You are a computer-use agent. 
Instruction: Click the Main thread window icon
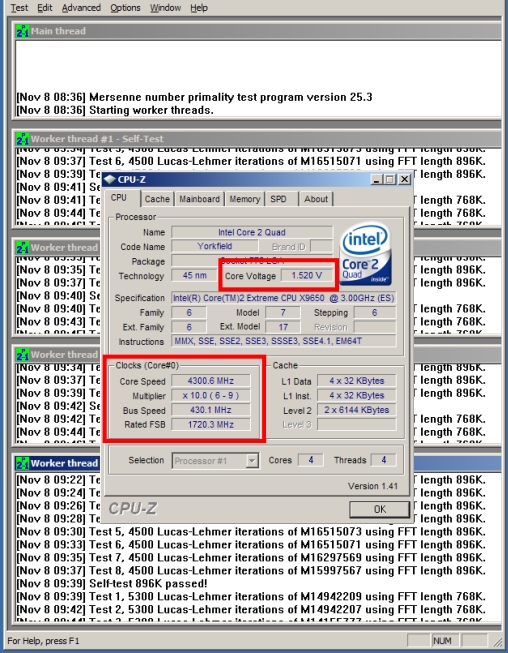coord(22,31)
